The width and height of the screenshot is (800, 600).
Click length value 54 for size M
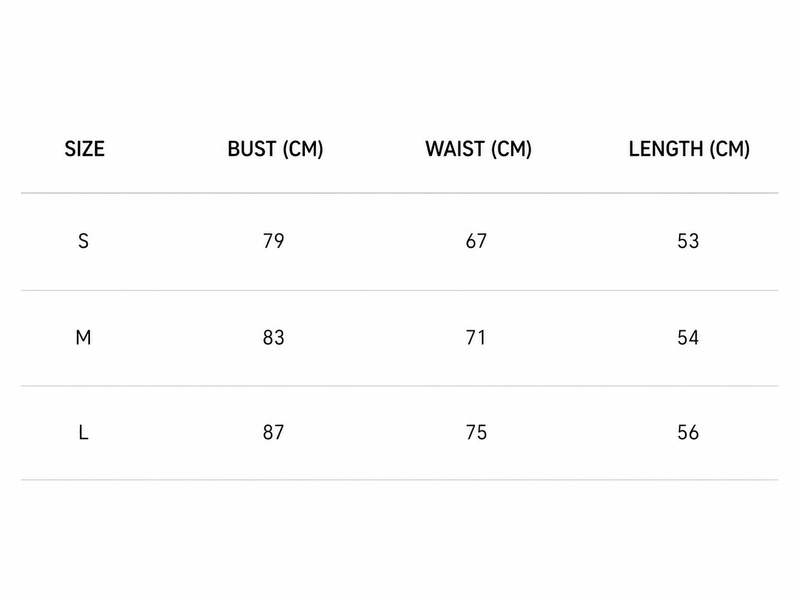[688, 337]
